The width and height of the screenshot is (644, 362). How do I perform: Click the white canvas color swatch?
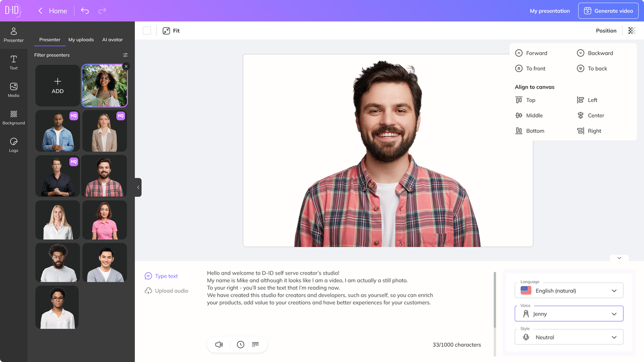[147, 31]
